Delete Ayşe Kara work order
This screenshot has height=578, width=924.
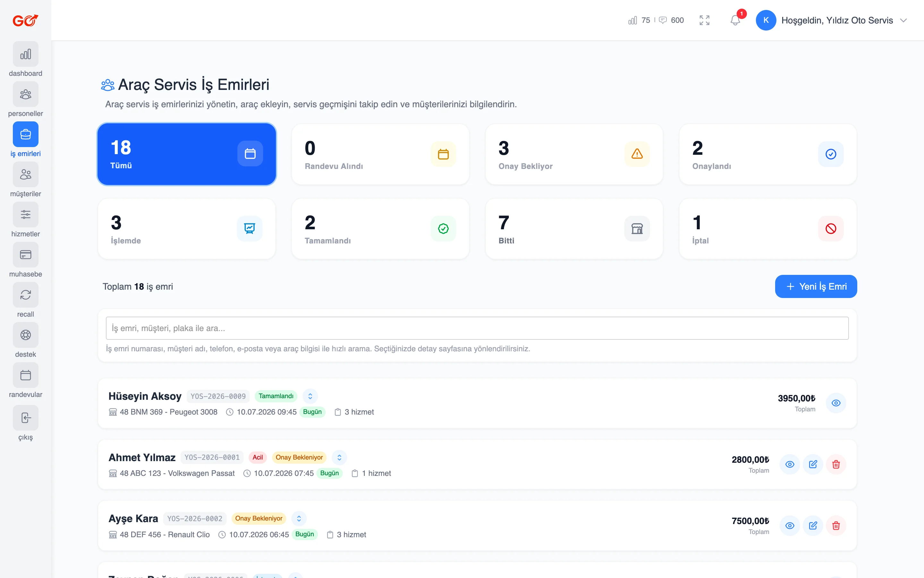click(836, 526)
